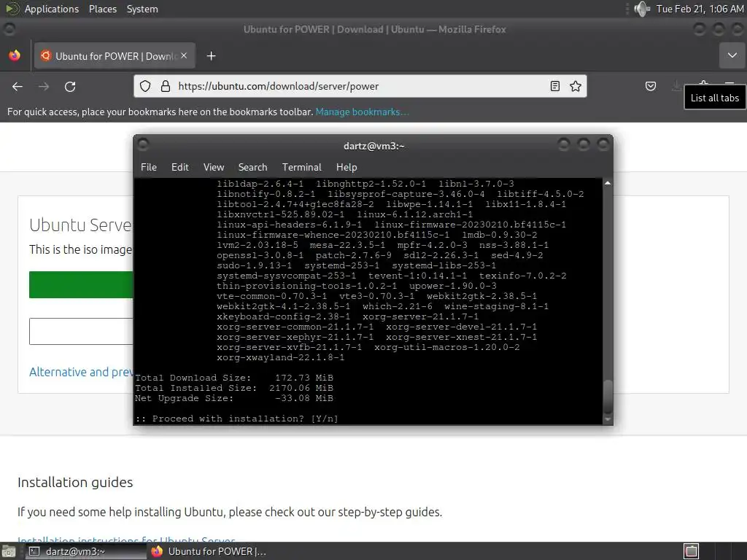Switch to dartz@vm3 terminal in taskbar

click(x=86, y=551)
